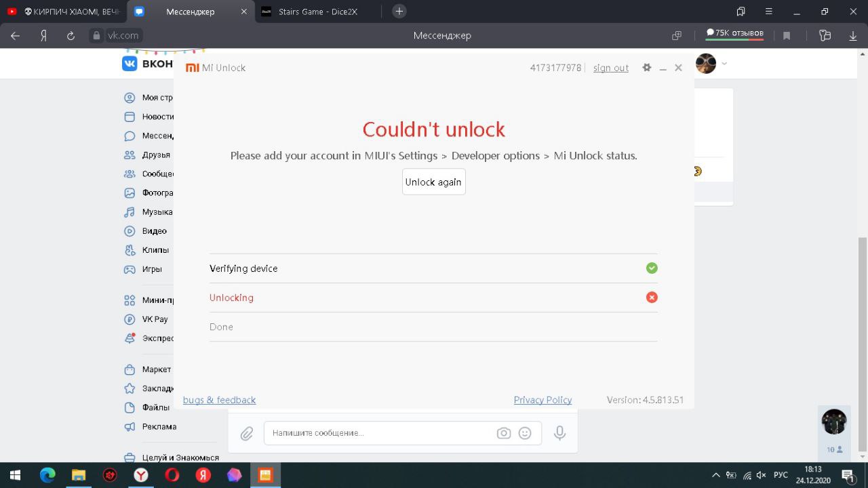Open the Privacy Policy link
The height and width of the screenshot is (488, 868).
pos(542,400)
